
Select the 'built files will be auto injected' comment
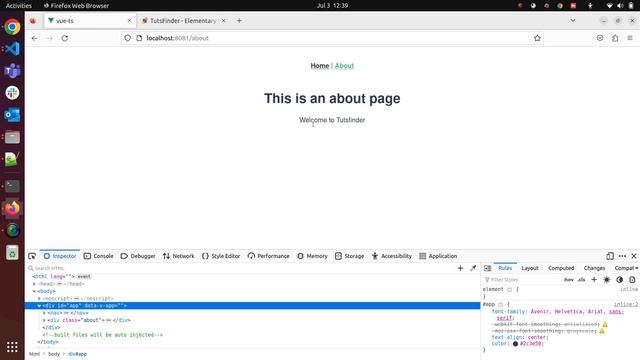click(102, 335)
